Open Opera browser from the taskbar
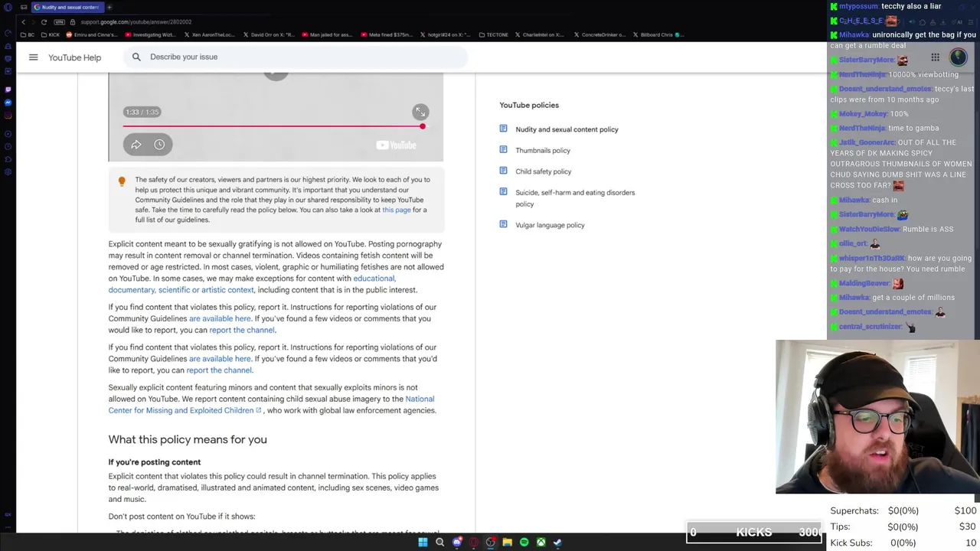This screenshot has width=980, height=551. 473,543
